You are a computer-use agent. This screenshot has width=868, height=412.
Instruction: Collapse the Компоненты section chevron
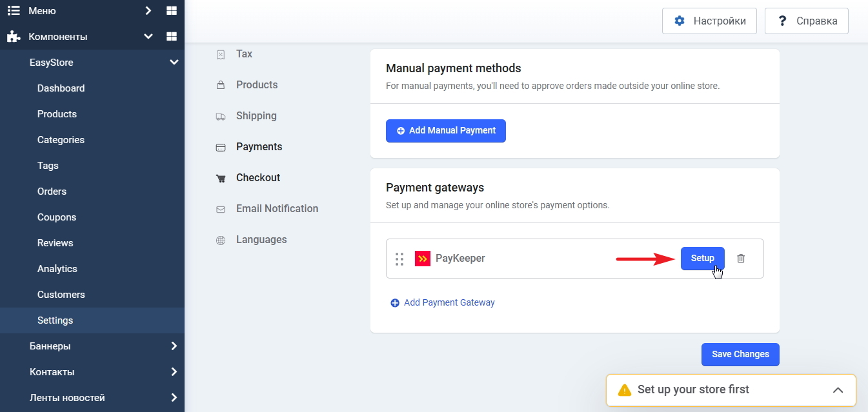tap(148, 37)
